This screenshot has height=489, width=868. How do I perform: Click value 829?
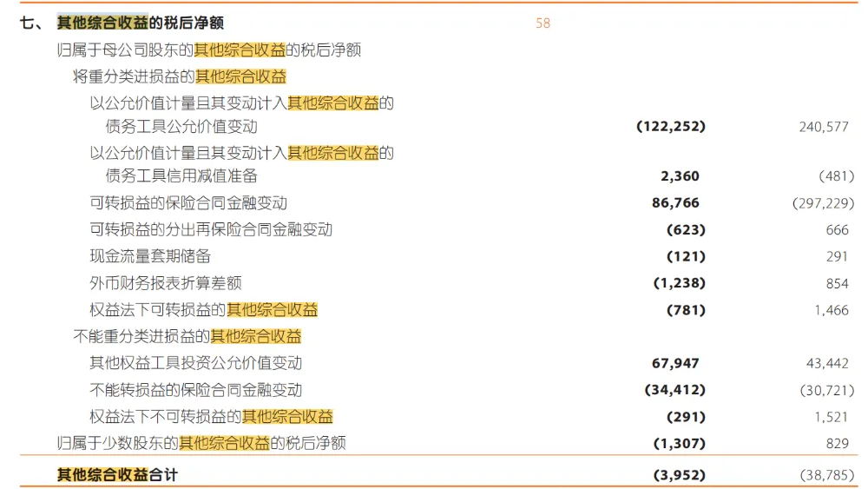[837, 444]
